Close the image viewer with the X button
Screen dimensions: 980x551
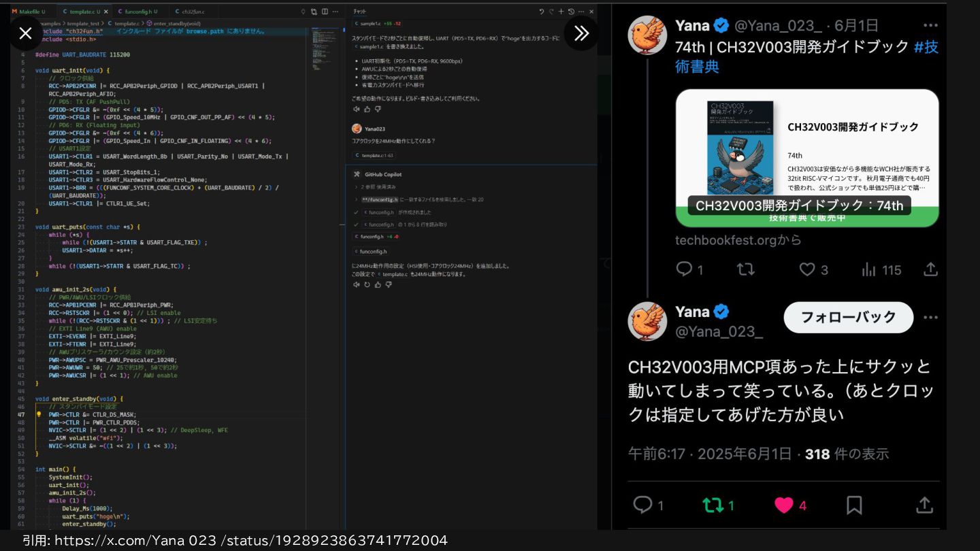pyautogui.click(x=25, y=33)
